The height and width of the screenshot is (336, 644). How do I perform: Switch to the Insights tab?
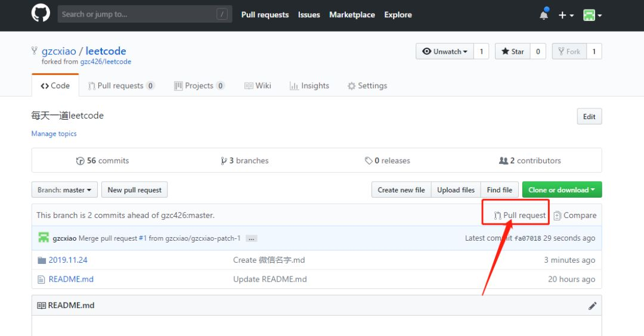pos(309,85)
